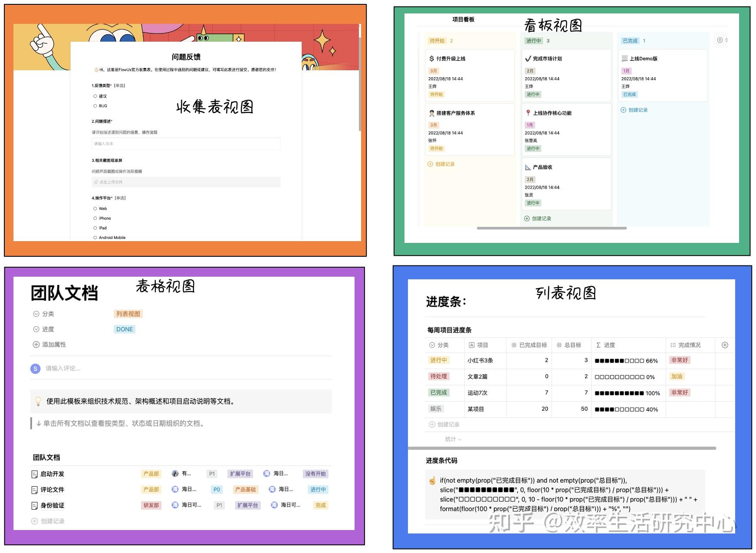
Task: Choose Web as the operating platform
Action: point(95,209)
